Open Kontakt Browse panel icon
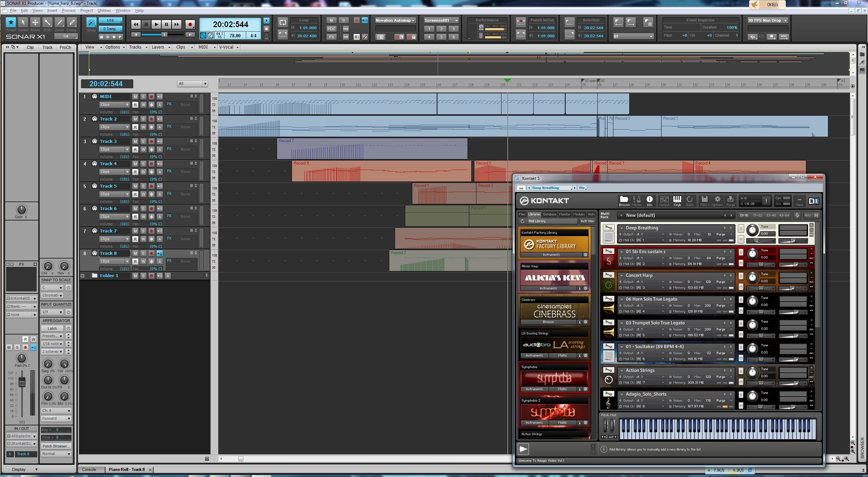Viewport: 868px width, 477px height. coord(624,201)
